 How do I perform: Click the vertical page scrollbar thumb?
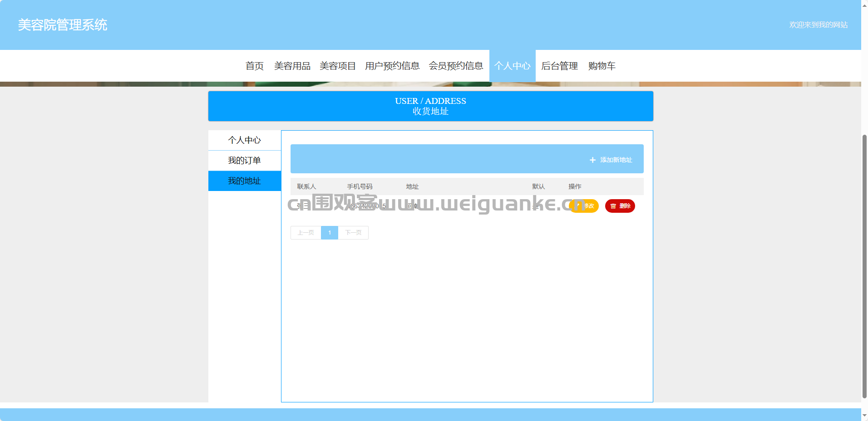[864, 267]
